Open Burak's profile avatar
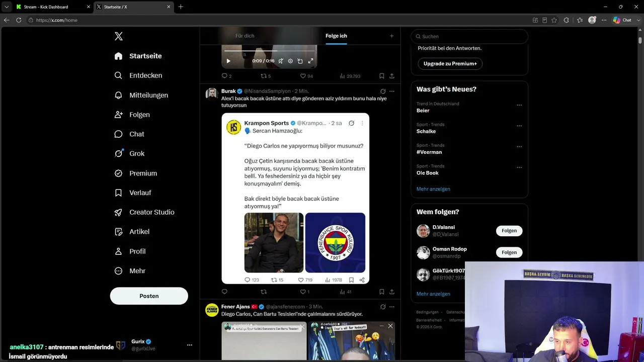This screenshot has width=644, height=362. pyautogui.click(x=212, y=95)
